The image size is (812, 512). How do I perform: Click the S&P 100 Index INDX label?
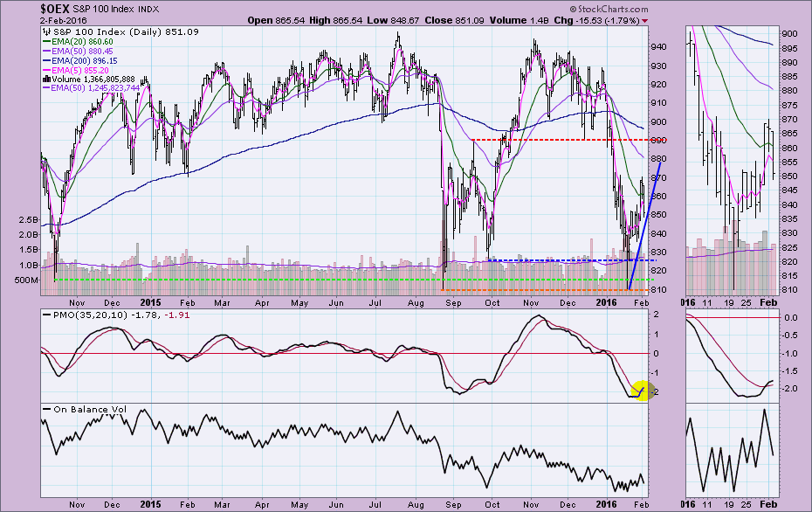pyautogui.click(x=115, y=10)
